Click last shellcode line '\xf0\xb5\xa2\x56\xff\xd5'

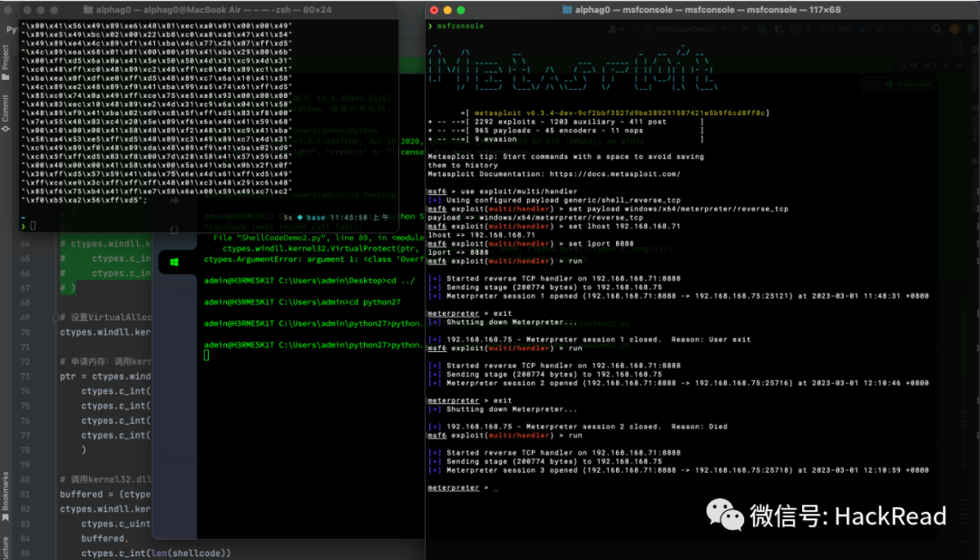point(84,201)
